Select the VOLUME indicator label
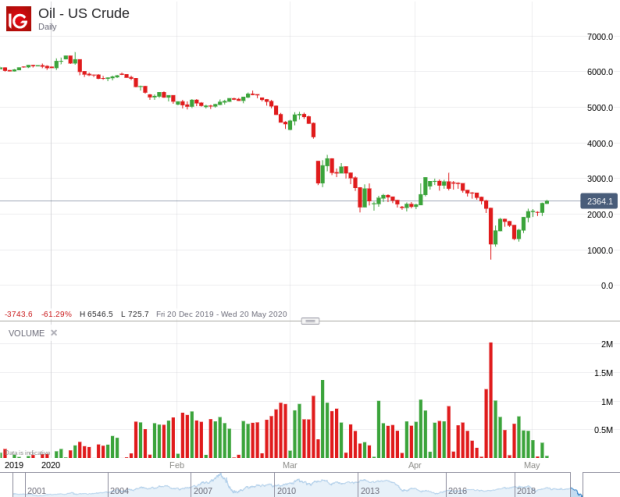 point(26,333)
